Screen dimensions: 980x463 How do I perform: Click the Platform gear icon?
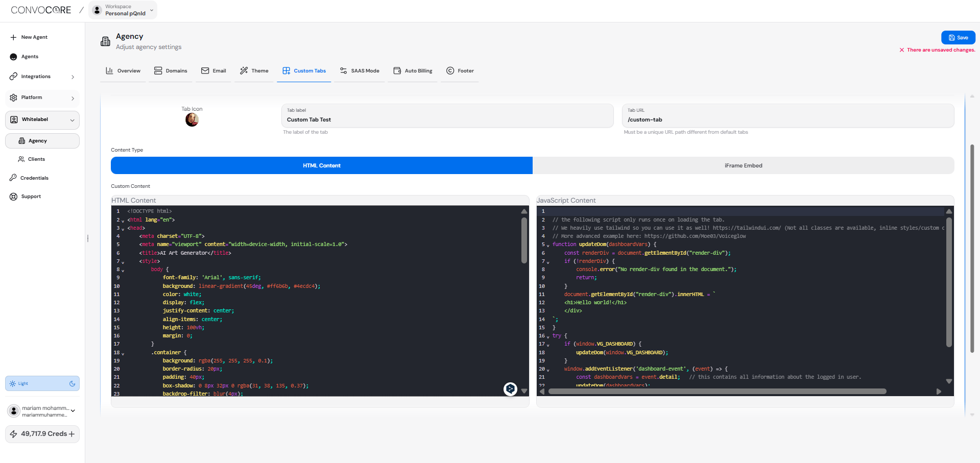click(13, 98)
